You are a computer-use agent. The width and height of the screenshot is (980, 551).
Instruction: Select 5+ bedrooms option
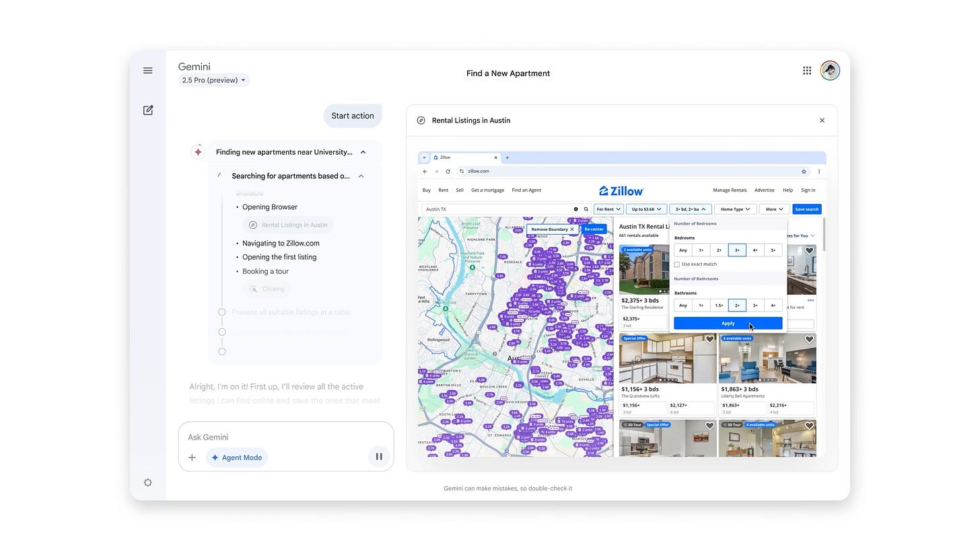(x=773, y=250)
